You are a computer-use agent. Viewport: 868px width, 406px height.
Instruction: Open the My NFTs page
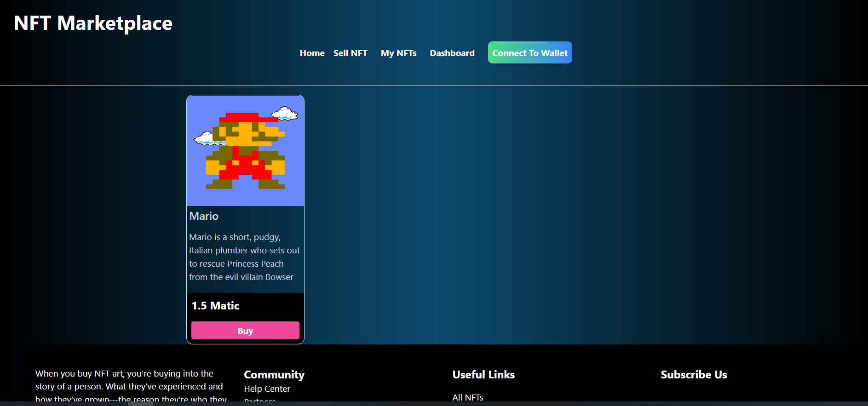(x=399, y=53)
